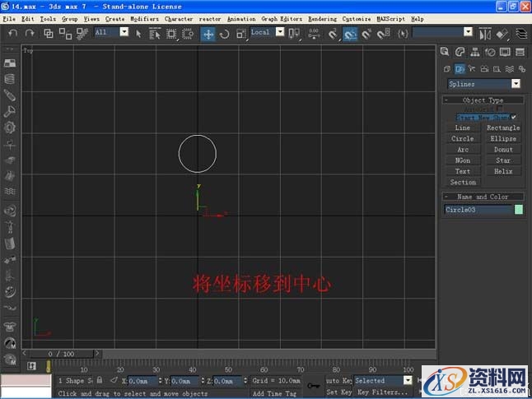The image size is (532, 399).
Task: Select the Geometry create category icon
Action: (447, 69)
